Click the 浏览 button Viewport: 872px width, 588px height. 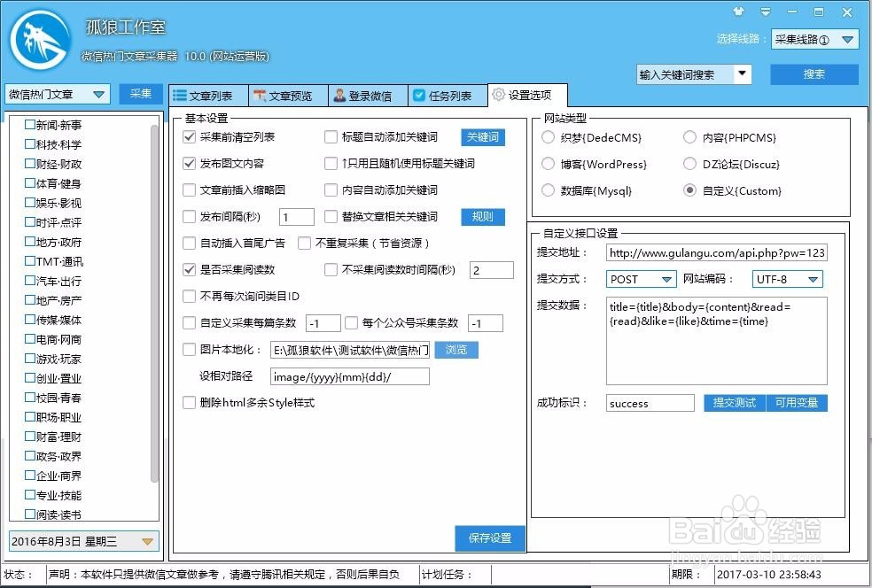point(456,350)
